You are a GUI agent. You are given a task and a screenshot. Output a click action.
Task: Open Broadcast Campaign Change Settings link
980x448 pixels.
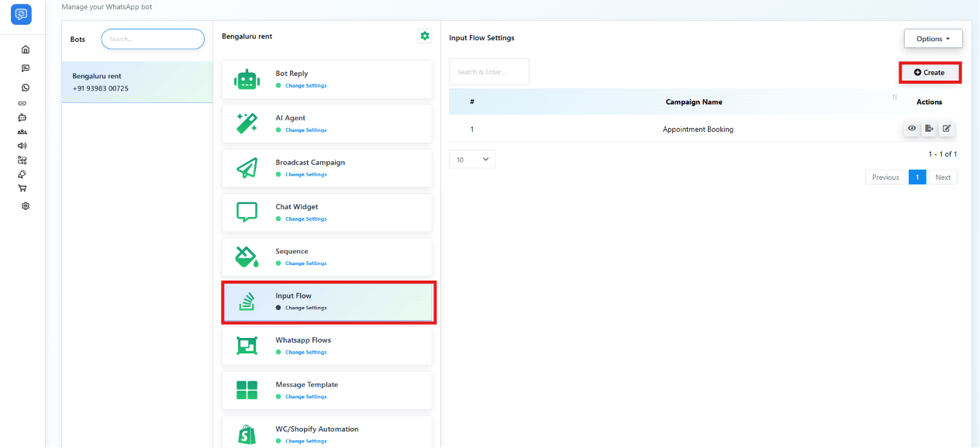(306, 174)
